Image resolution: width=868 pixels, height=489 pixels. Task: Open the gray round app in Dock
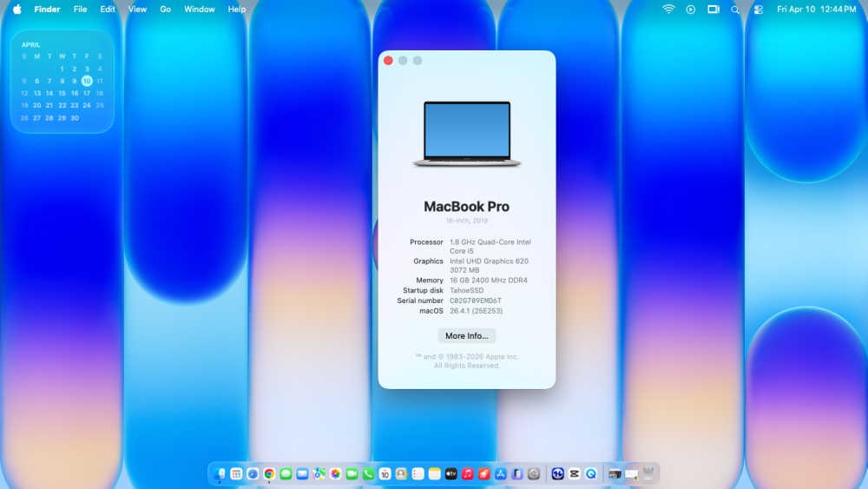[534, 473]
